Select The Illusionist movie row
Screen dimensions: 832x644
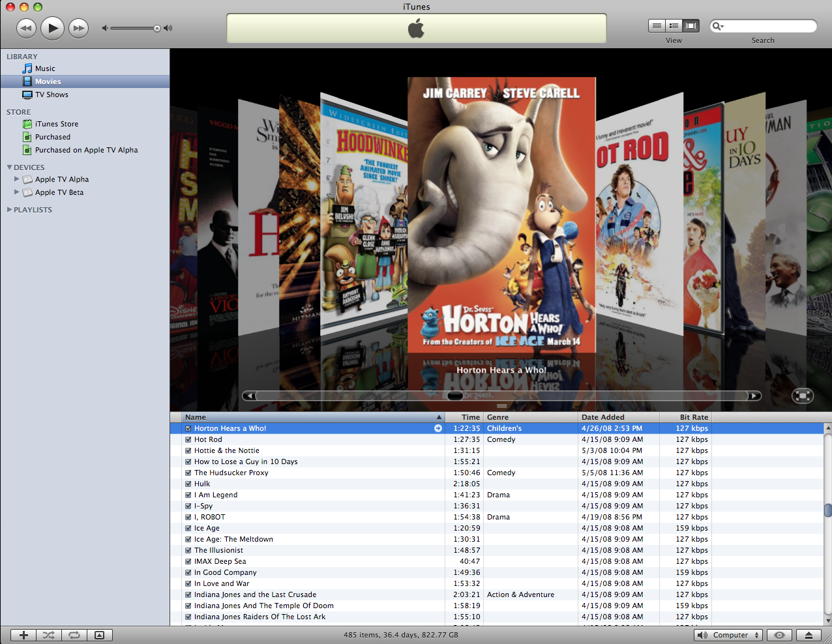coord(497,550)
